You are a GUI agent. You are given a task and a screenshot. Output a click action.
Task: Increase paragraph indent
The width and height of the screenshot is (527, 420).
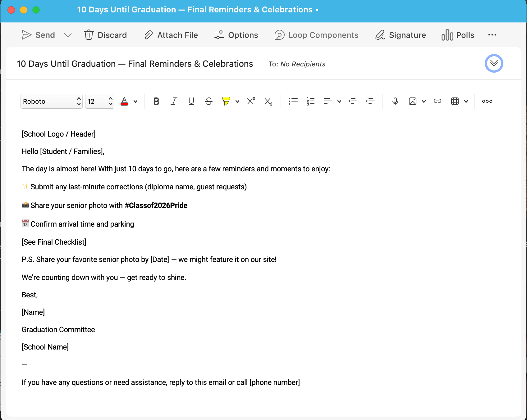click(x=370, y=101)
